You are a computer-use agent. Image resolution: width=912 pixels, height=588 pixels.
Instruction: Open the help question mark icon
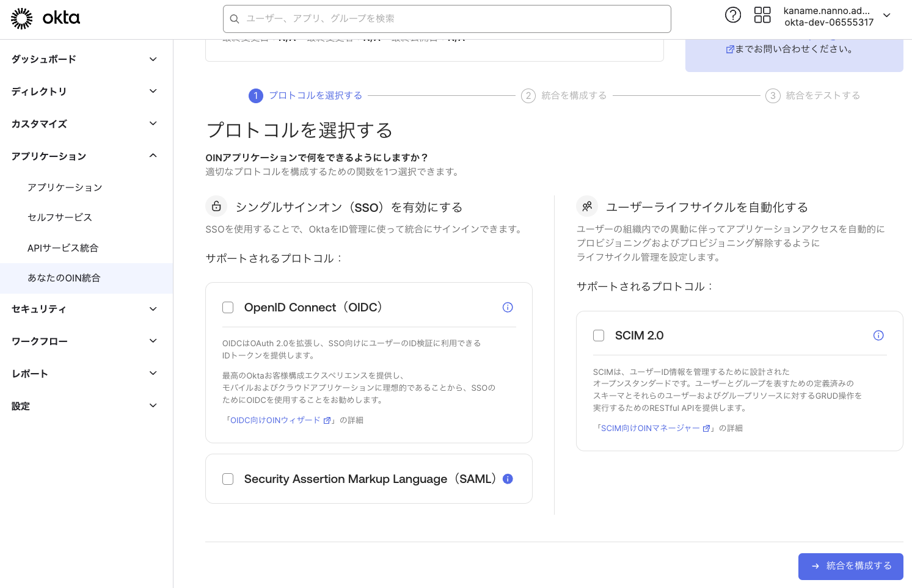[732, 15]
